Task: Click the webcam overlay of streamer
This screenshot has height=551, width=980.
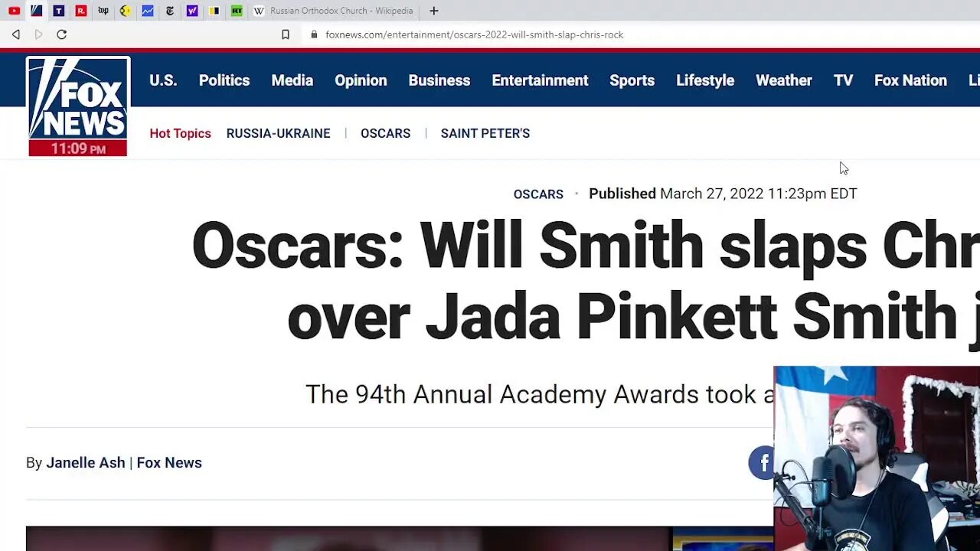Action: [x=877, y=458]
